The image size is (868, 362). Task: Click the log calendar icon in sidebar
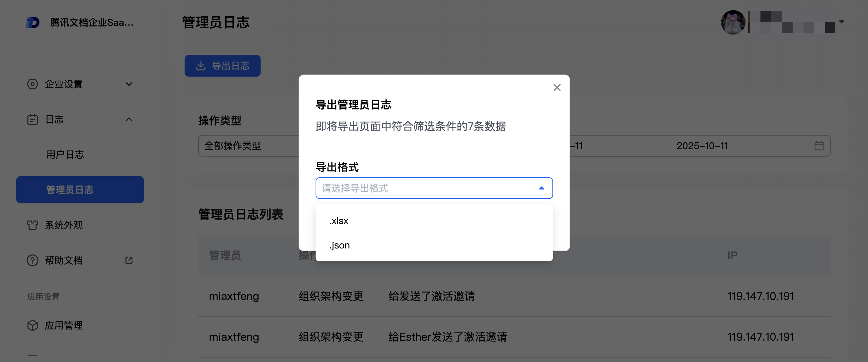(x=33, y=119)
